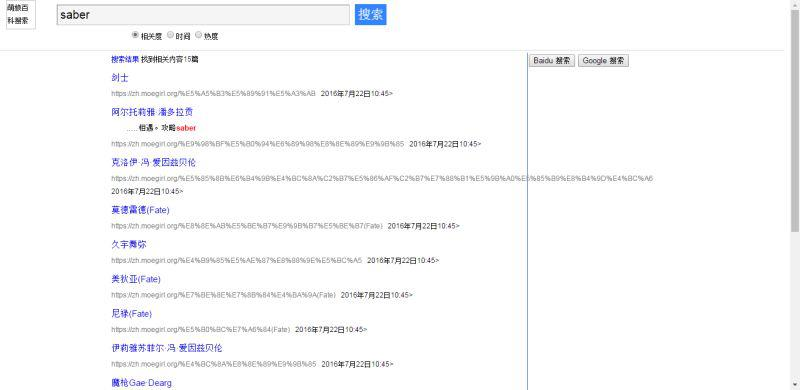
Task: Click the blue 搜索 button
Action: (371, 14)
